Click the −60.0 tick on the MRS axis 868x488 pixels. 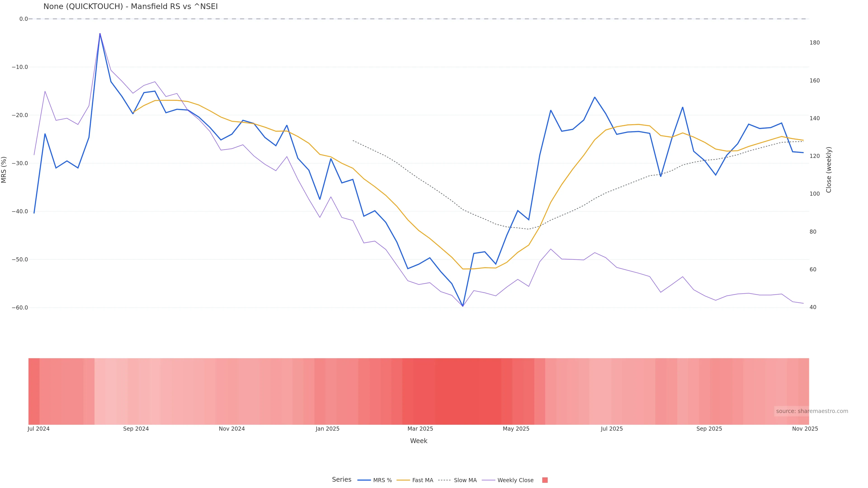pyautogui.click(x=20, y=308)
